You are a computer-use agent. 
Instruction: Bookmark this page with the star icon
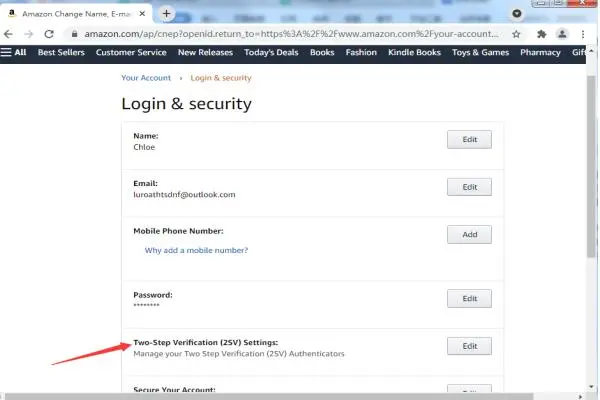[516, 34]
